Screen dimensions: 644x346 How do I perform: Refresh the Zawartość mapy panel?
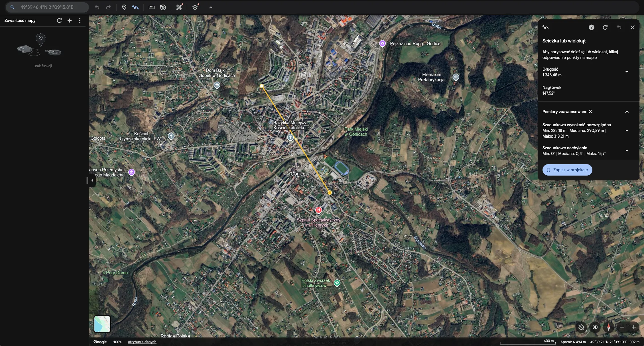(59, 21)
